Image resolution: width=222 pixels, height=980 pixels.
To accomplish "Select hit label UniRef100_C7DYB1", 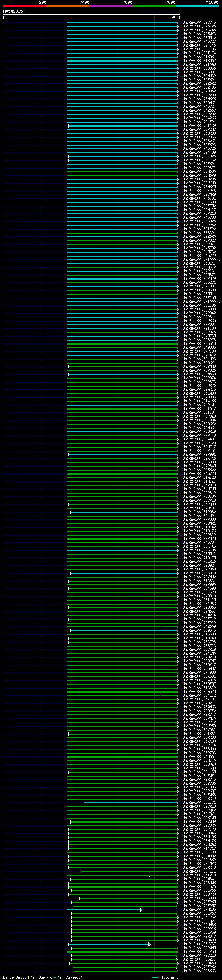I will point(199,508).
